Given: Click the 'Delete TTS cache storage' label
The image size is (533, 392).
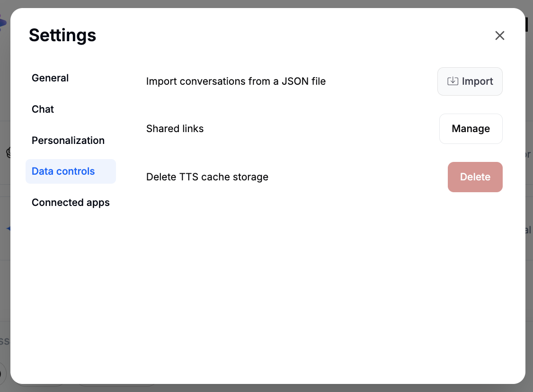Looking at the screenshot, I should click(207, 177).
